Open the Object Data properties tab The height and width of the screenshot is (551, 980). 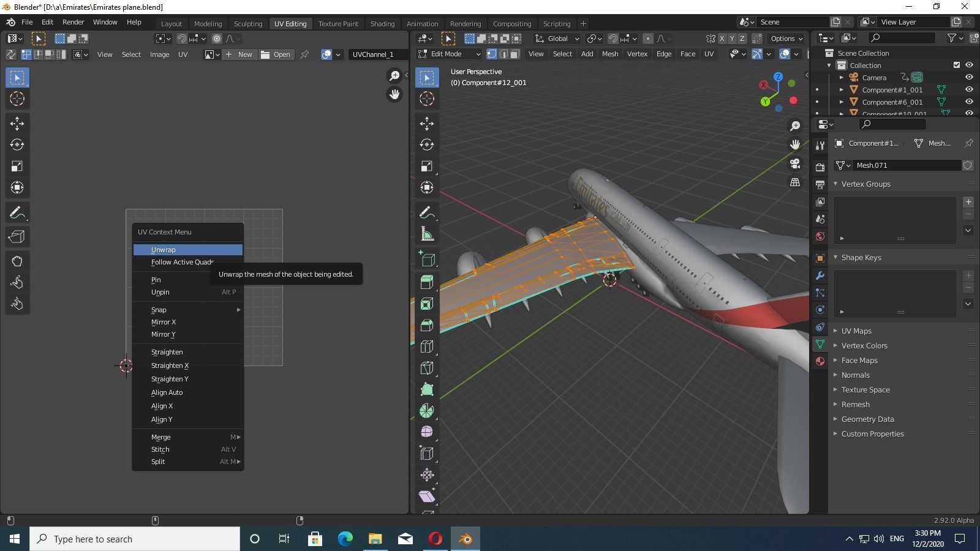tap(820, 344)
